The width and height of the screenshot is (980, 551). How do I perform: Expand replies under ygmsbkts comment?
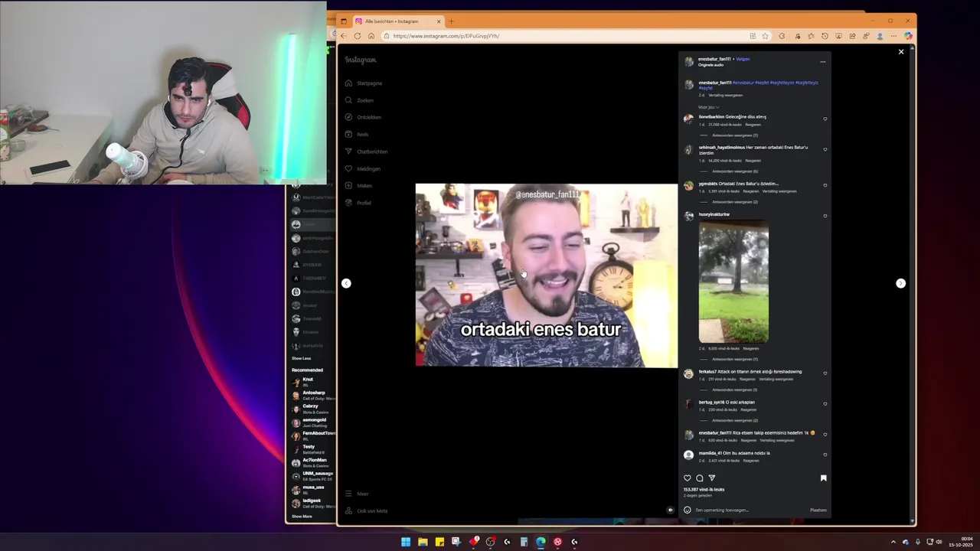[734, 202]
